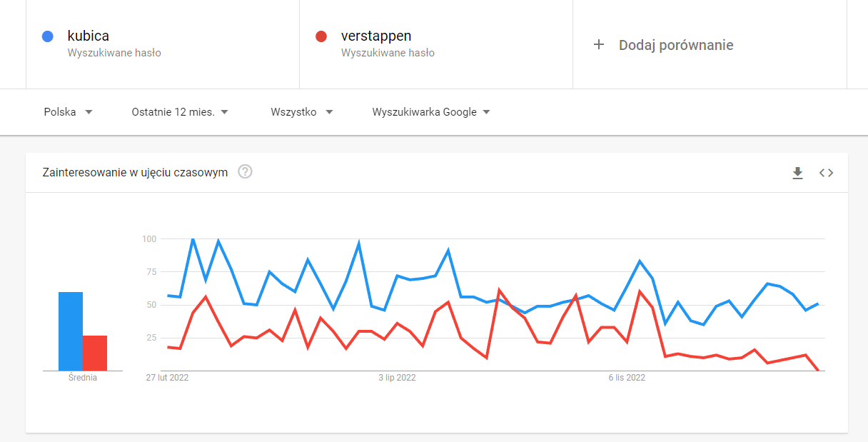Click the blue average bar for kubica
The image size is (868, 442).
point(71,331)
